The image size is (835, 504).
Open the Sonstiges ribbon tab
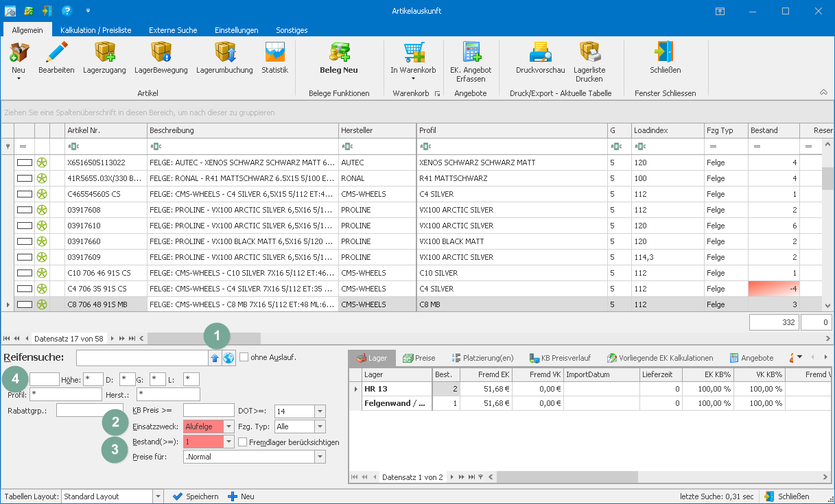pos(292,30)
